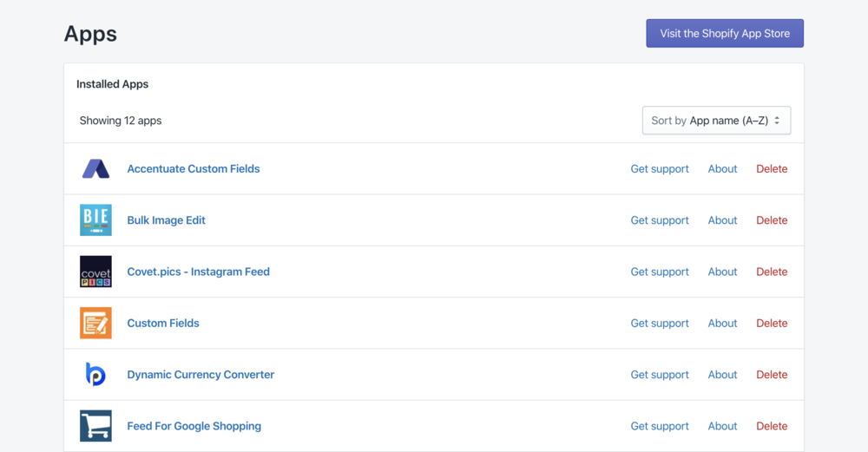Image resolution: width=868 pixels, height=452 pixels.
Task: Open Accentuate Custom Fields app link
Action: [x=194, y=169]
